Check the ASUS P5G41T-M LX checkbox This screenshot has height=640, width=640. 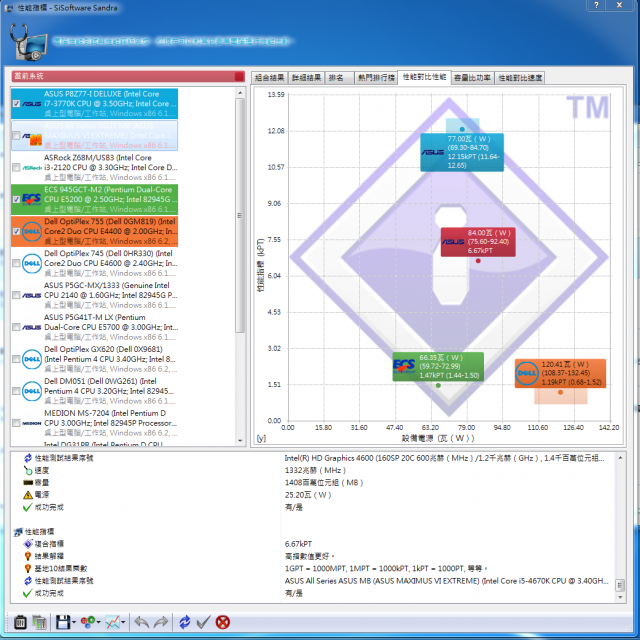16,327
